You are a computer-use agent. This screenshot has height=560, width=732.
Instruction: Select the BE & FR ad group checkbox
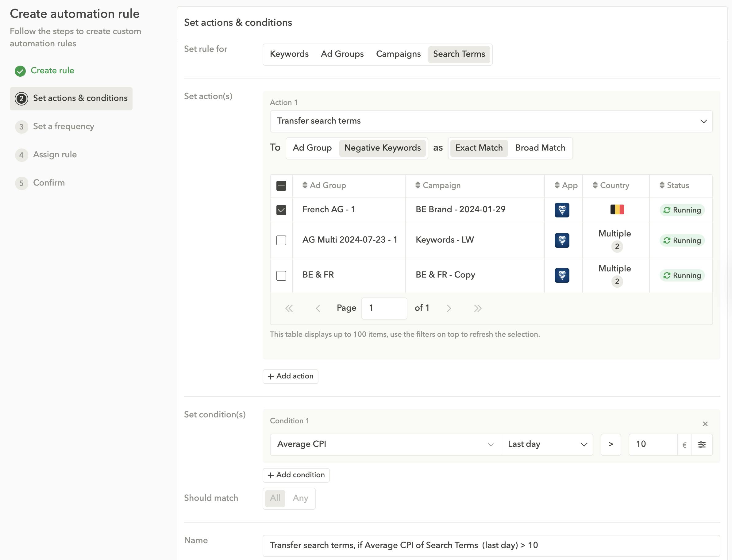[x=281, y=275]
